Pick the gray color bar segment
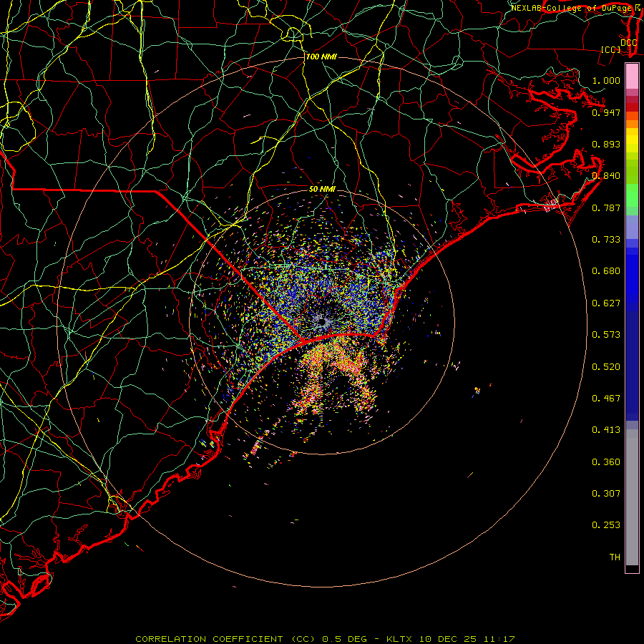This screenshot has height=644, width=644. coord(632,497)
